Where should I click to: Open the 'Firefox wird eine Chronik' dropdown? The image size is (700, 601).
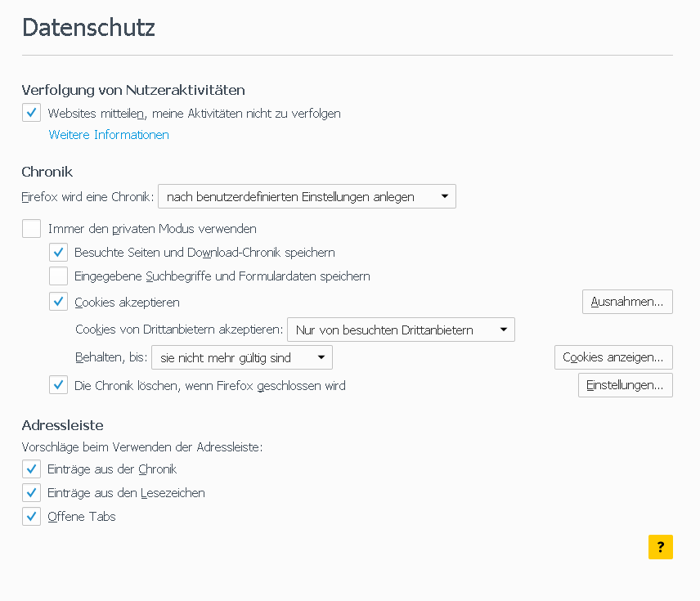pos(307,196)
